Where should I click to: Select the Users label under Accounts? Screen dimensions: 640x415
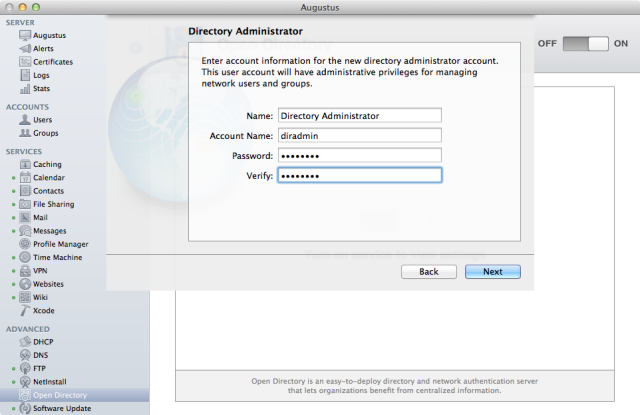pyautogui.click(x=42, y=120)
